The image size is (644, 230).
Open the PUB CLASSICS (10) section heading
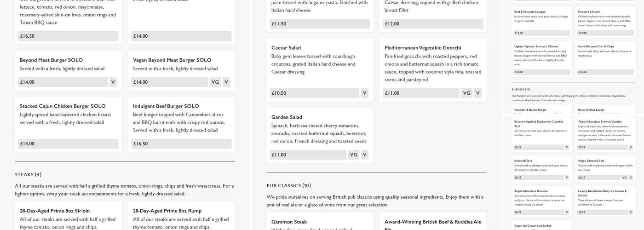pos(289,186)
